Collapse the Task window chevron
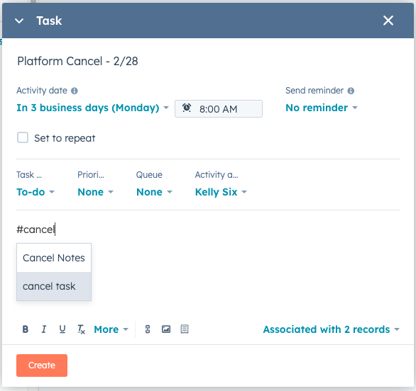The image size is (416, 391). tap(19, 21)
